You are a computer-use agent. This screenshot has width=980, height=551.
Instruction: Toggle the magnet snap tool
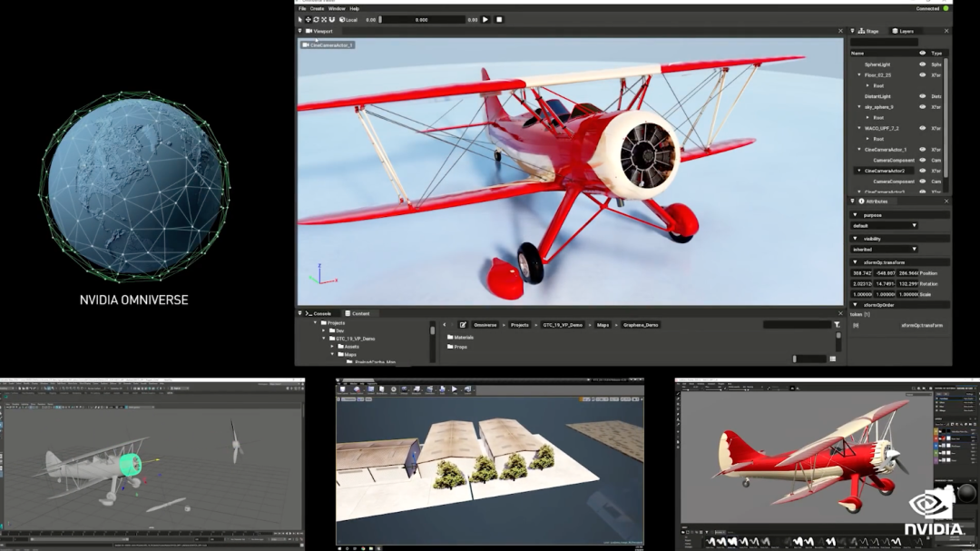332,20
